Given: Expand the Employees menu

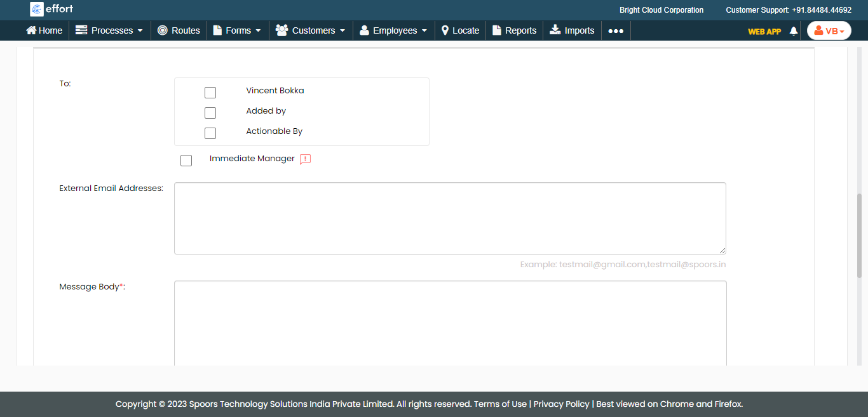Looking at the screenshot, I should pyautogui.click(x=393, y=30).
